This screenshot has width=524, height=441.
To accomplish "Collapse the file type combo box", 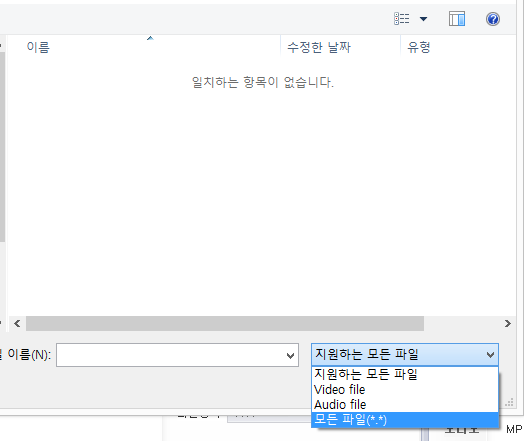I will tap(405, 354).
